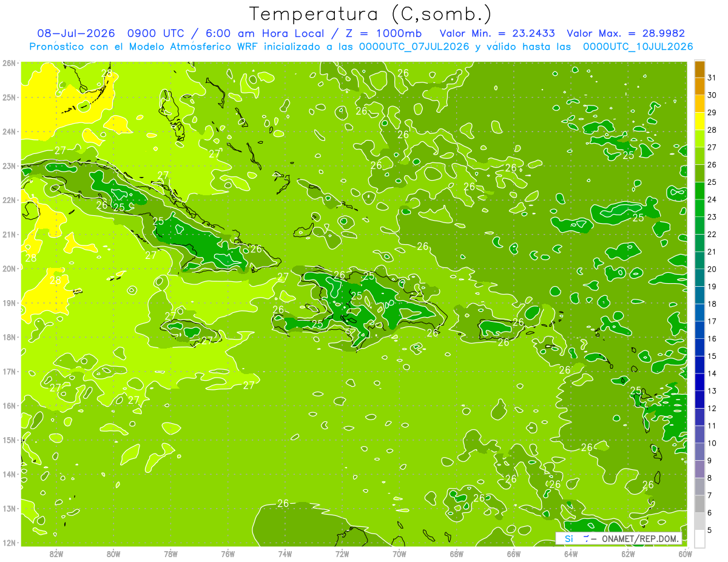
Task: Click the '60W' longitude axis label
Action: pyautogui.click(x=685, y=554)
